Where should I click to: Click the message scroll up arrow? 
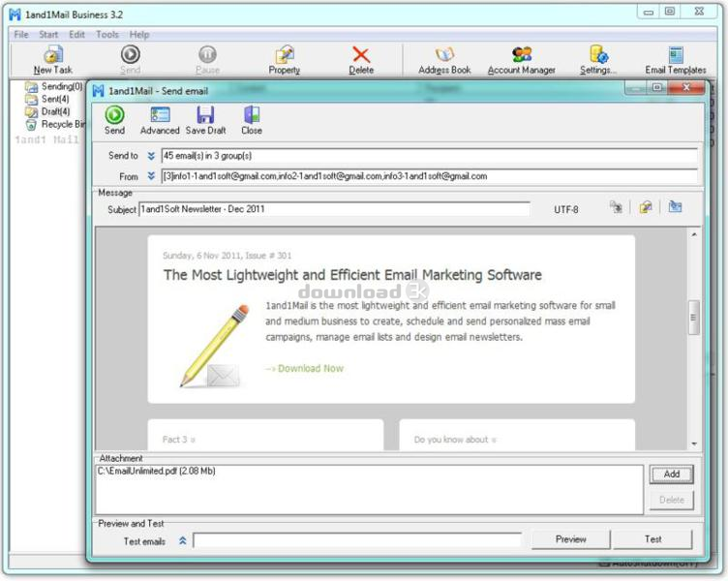[694, 235]
